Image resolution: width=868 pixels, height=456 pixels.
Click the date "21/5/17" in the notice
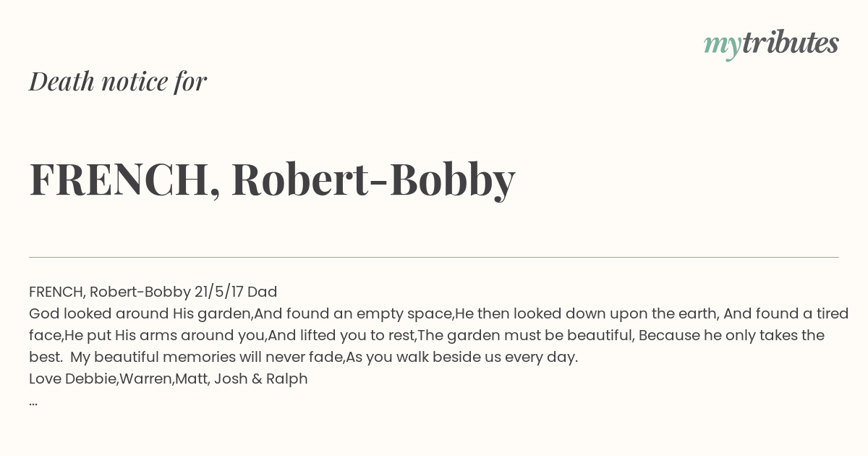click(218, 292)
